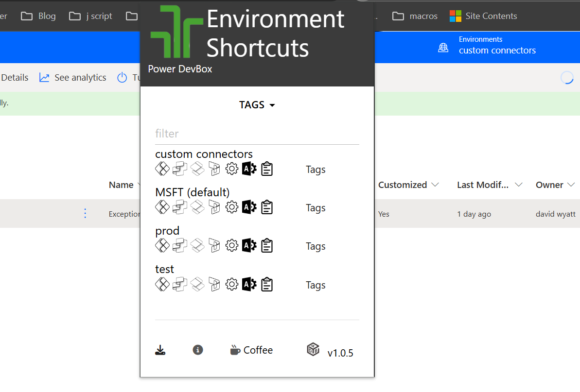580x392 pixels.
Task: Open Power Apps for custom connectors environment
Action: point(162,169)
